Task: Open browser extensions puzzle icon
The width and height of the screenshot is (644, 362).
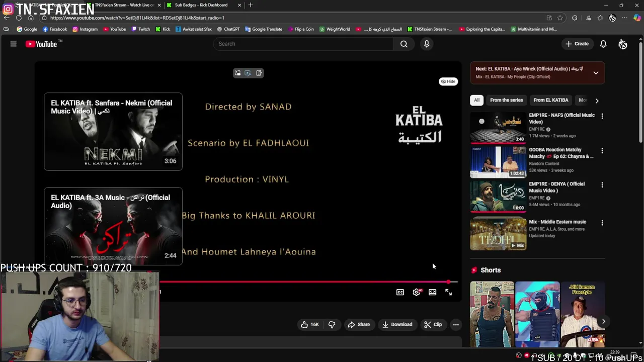Action: (x=575, y=18)
